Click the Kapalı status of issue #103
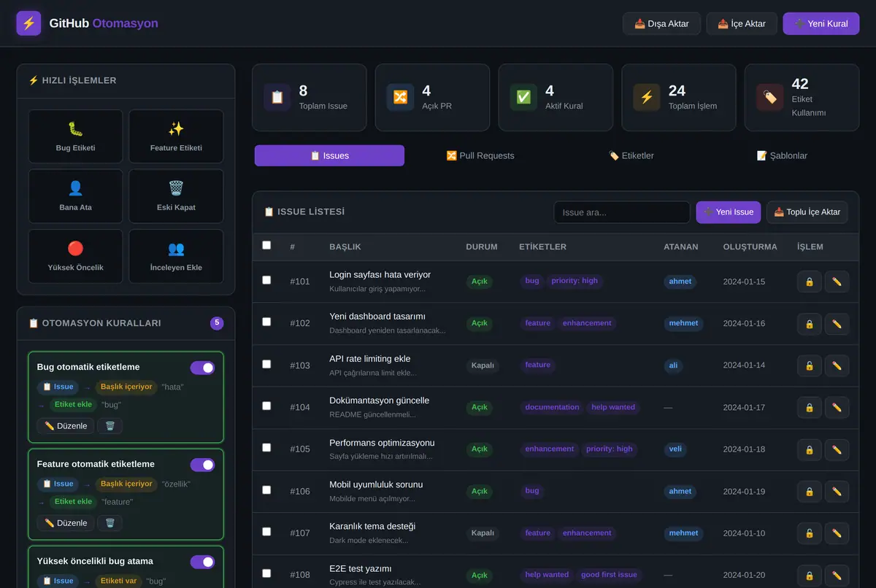876x588 pixels. [x=483, y=365]
